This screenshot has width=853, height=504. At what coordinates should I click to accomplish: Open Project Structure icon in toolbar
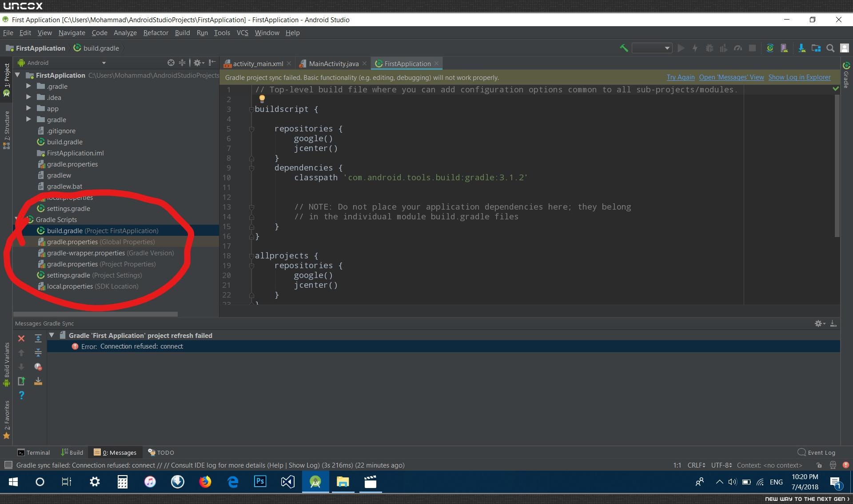tap(816, 48)
